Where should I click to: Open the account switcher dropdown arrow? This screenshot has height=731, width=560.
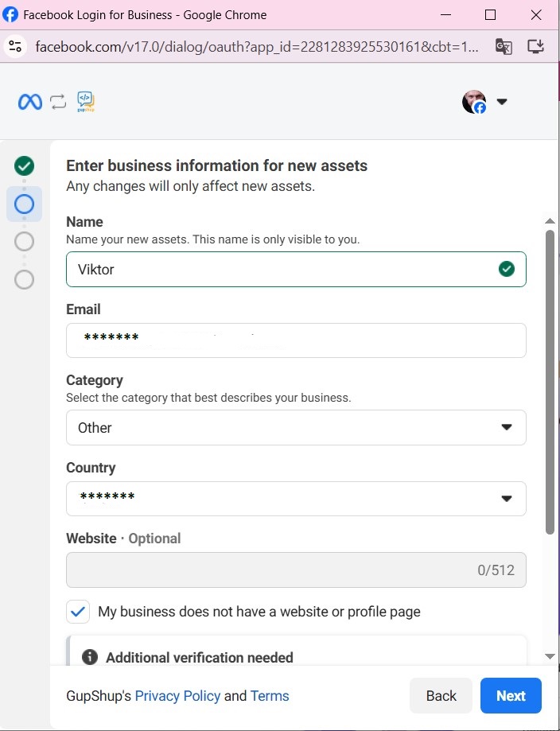pos(502,102)
